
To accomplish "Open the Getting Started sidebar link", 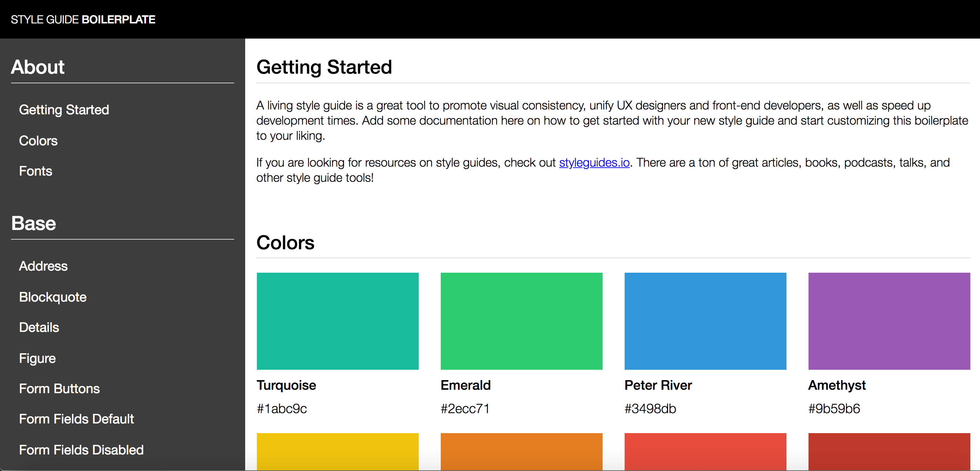I will click(64, 109).
